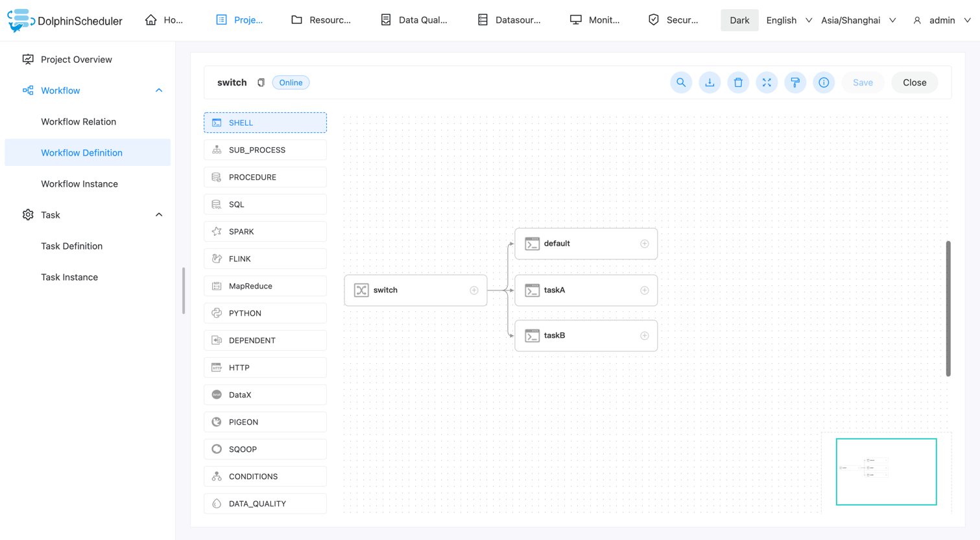Click the plus connector on the taskA node
Viewport: 980px width, 540px height.
click(644, 290)
